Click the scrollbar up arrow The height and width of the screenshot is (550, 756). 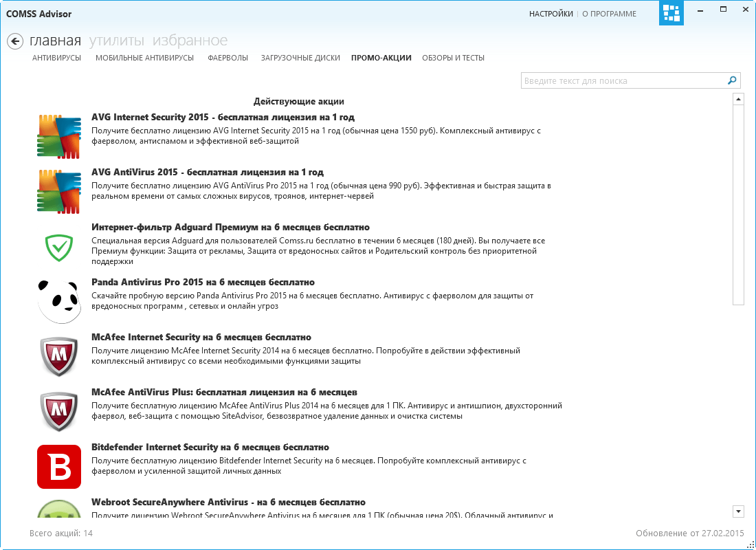[738, 99]
